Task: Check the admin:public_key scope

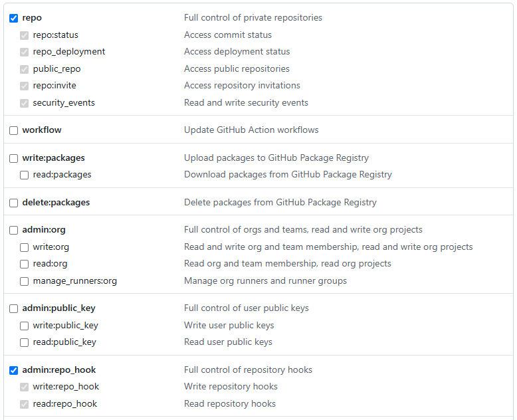Action: pos(13,308)
